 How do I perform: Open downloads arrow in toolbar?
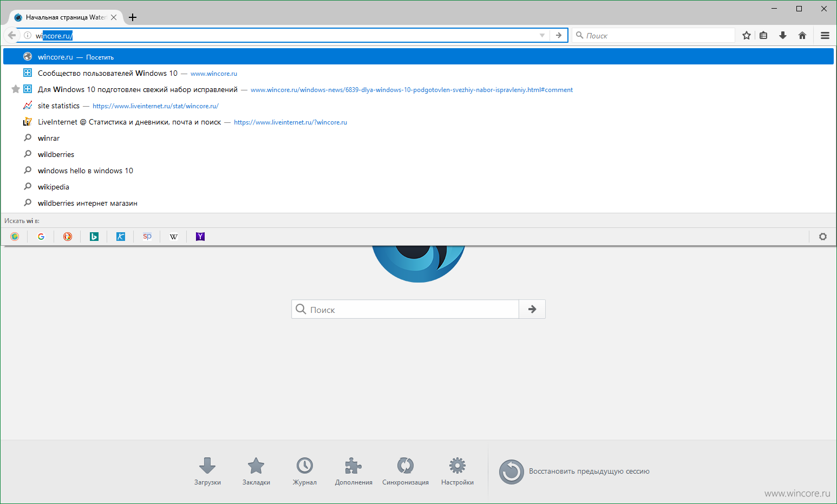click(x=783, y=36)
